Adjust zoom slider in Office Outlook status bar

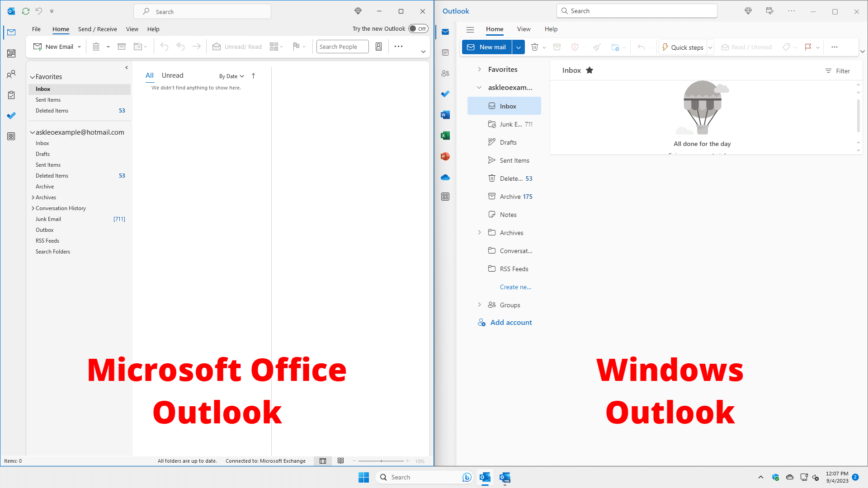click(x=381, y=461)
